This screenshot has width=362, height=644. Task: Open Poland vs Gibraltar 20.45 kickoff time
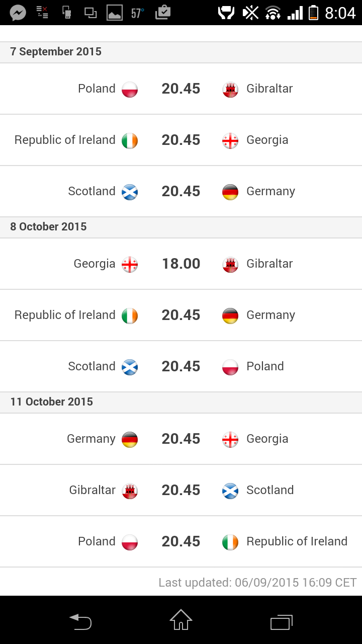(181, 89)
